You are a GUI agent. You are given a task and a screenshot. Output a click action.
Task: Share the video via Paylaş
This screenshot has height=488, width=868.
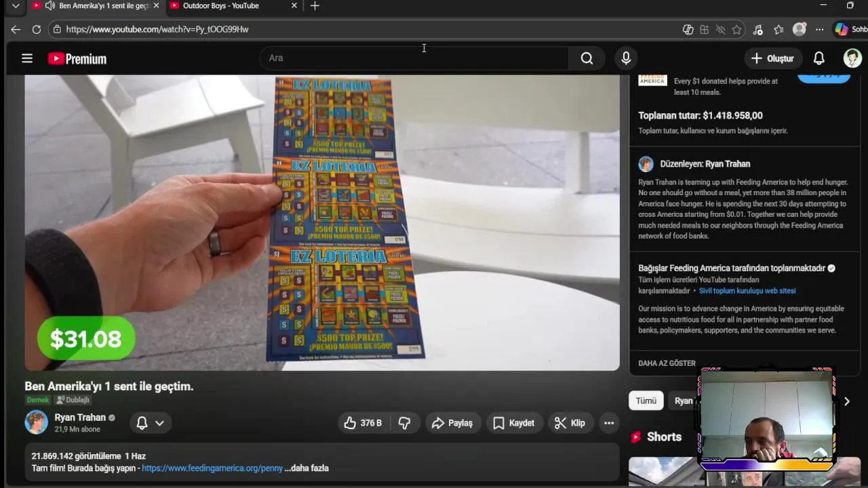tap(452, 423)
